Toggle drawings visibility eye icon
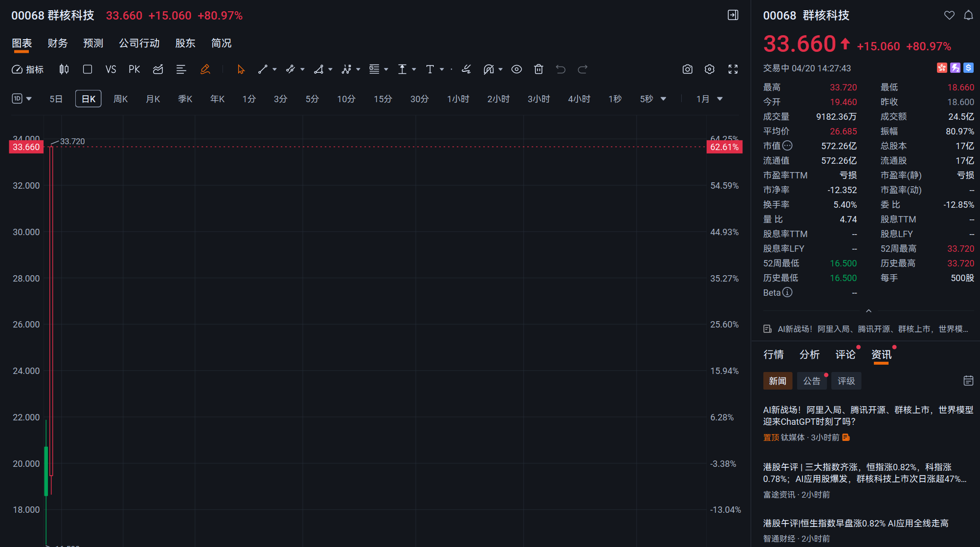 pyautogui.click(x=516, y=69)
